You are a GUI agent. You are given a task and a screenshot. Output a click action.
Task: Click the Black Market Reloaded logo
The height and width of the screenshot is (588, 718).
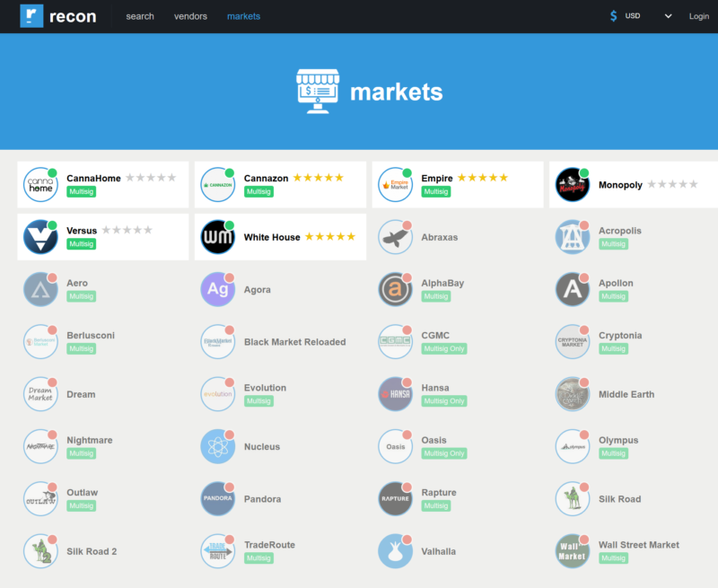pyautogui.click(x=218, y=342)
